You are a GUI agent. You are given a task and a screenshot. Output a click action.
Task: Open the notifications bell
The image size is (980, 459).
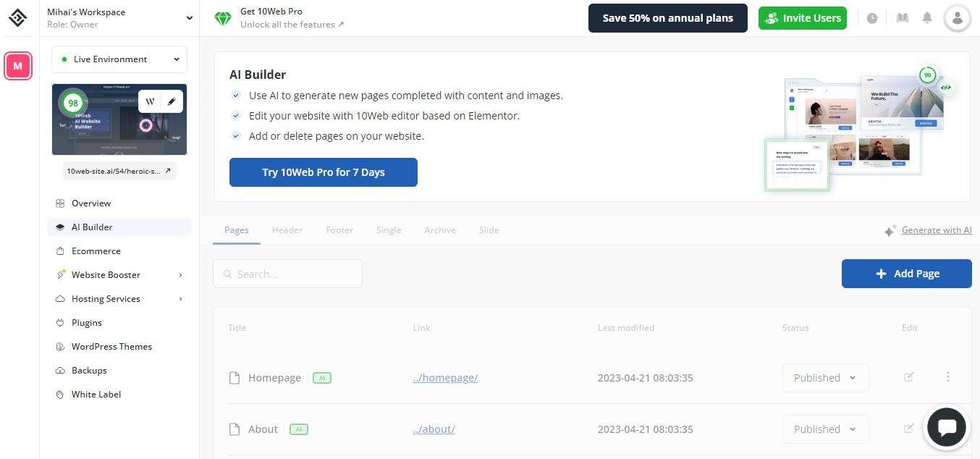(927, 18)
